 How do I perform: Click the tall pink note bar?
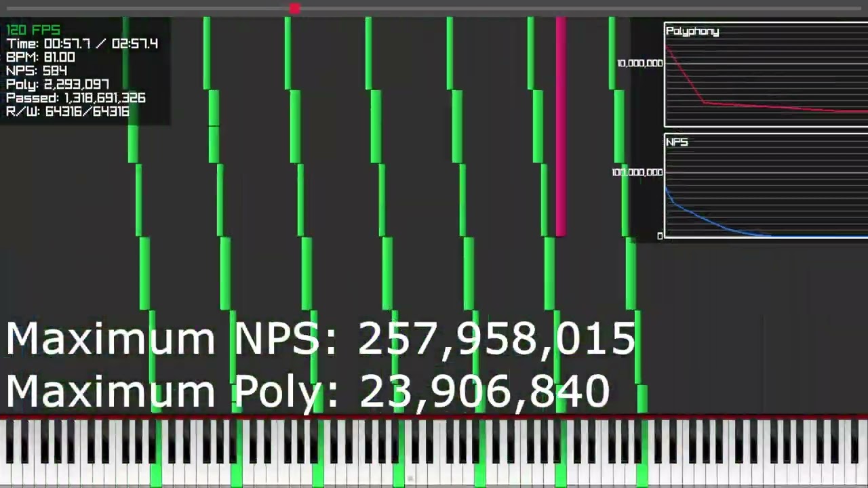point(561,127)
